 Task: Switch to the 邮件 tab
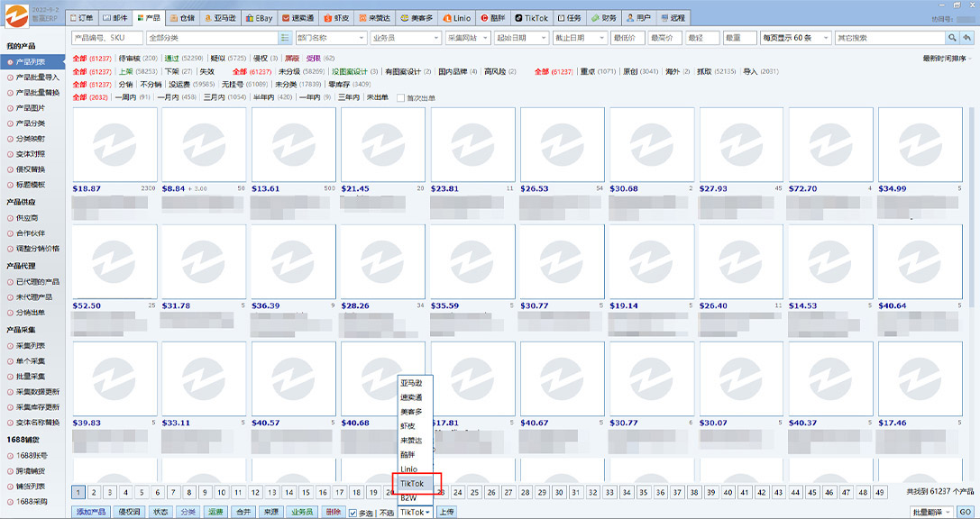tap(114, 18)
